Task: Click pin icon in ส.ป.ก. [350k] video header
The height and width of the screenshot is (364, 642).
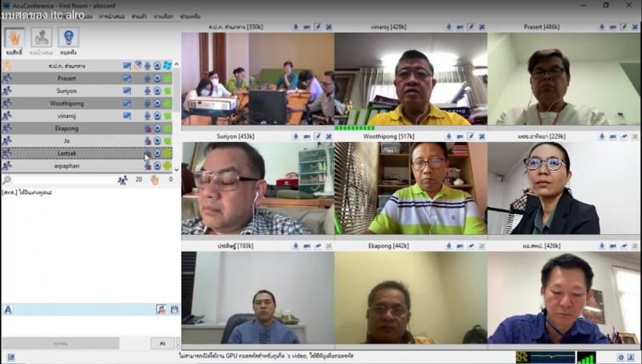Action: pyautogui.click(x=318, y=27)
